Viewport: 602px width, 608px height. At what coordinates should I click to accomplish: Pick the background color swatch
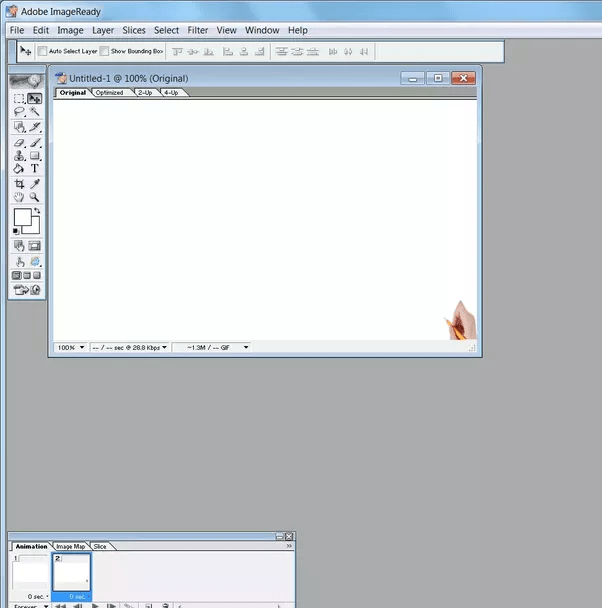(x=35, y=229)
